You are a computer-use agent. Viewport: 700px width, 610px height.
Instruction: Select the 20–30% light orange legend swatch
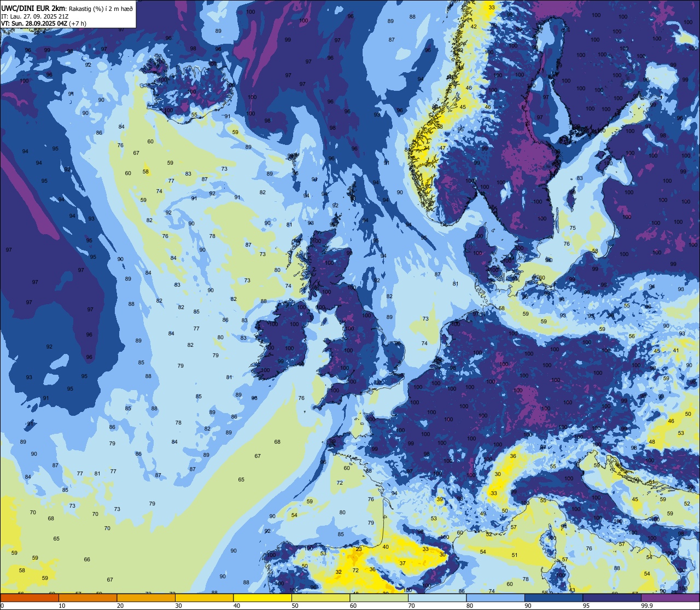point(146,597)
